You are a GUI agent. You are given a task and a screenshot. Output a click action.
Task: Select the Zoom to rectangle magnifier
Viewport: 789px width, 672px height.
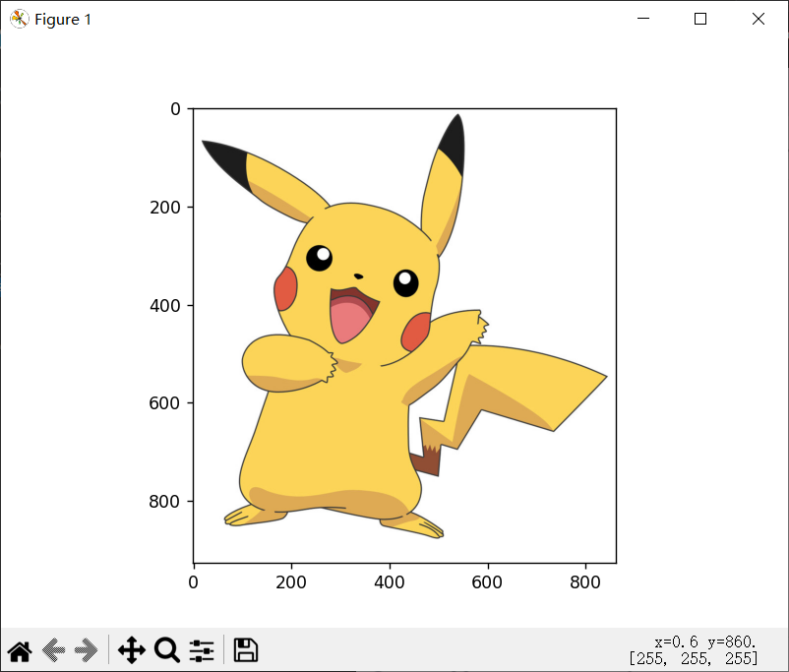[167, 649]
